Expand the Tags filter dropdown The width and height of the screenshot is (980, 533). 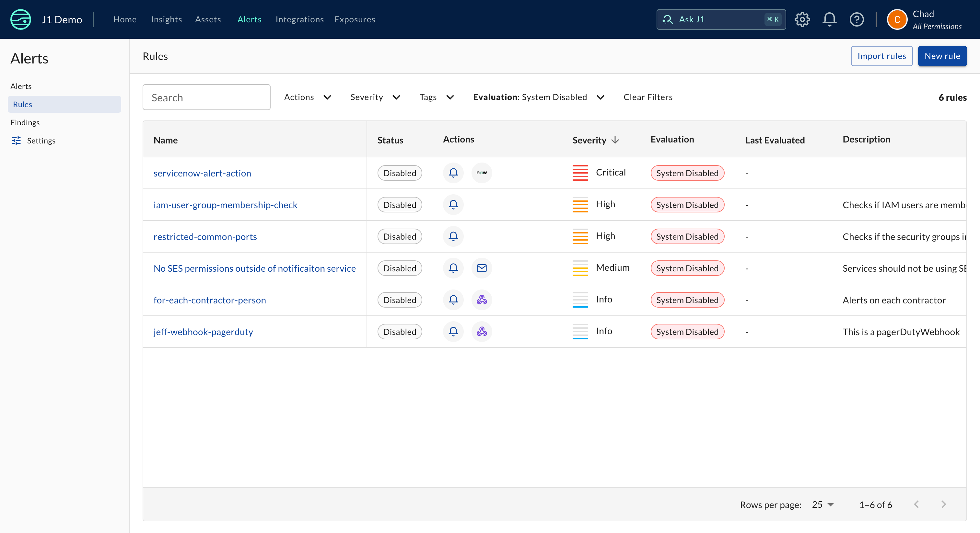tap(437, 97)
